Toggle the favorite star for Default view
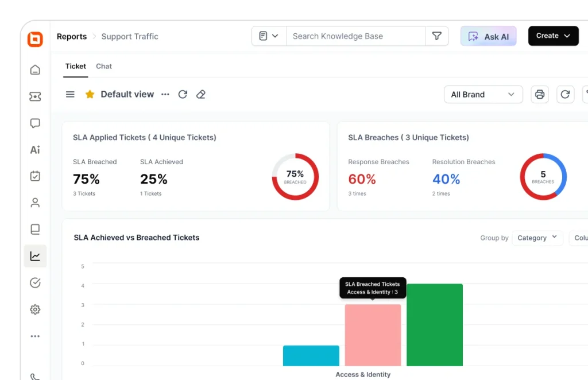The height and width of the screenshot is (380, 588). point(90,94)
